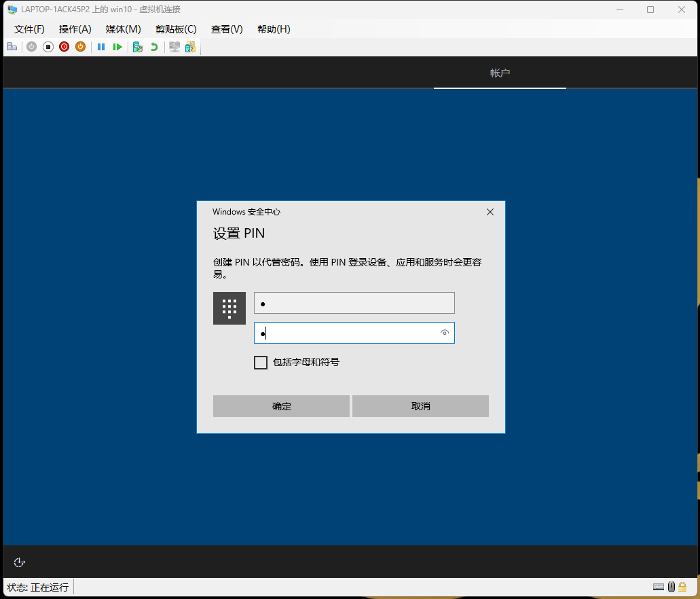The height and width of the screenshot is (599, 700).
Task: Click the server with ruler toolbar icon
Action: 190,47
